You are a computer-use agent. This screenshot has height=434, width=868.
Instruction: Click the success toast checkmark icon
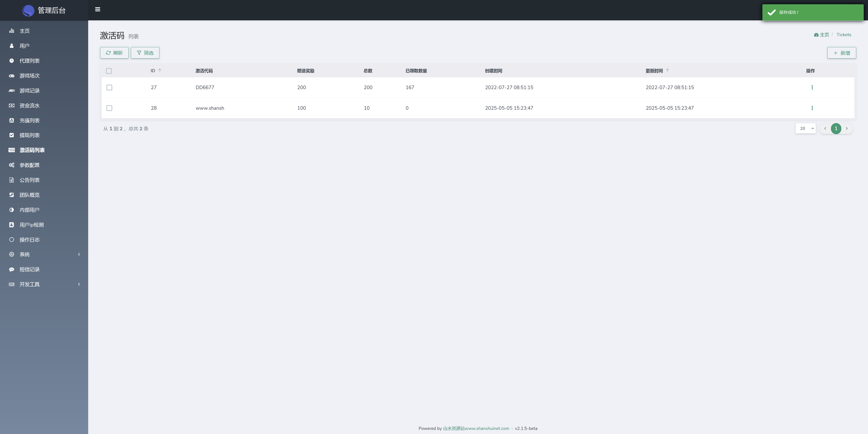point(772,12)
